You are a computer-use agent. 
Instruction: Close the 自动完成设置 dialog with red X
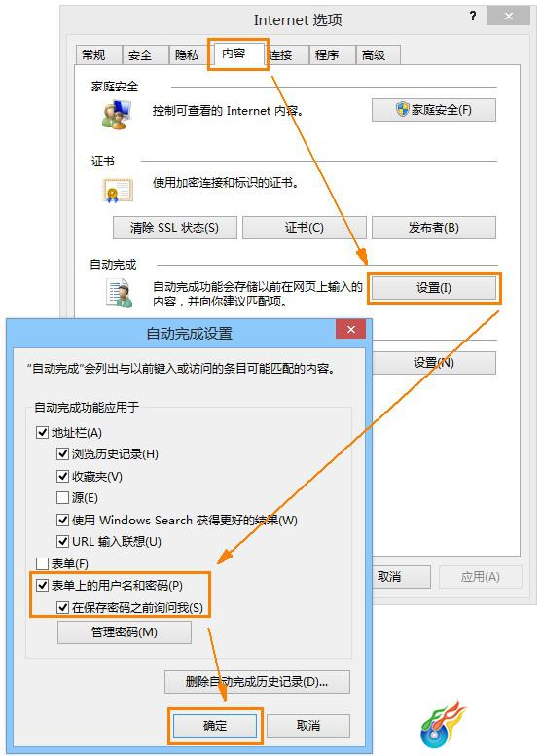350,329
